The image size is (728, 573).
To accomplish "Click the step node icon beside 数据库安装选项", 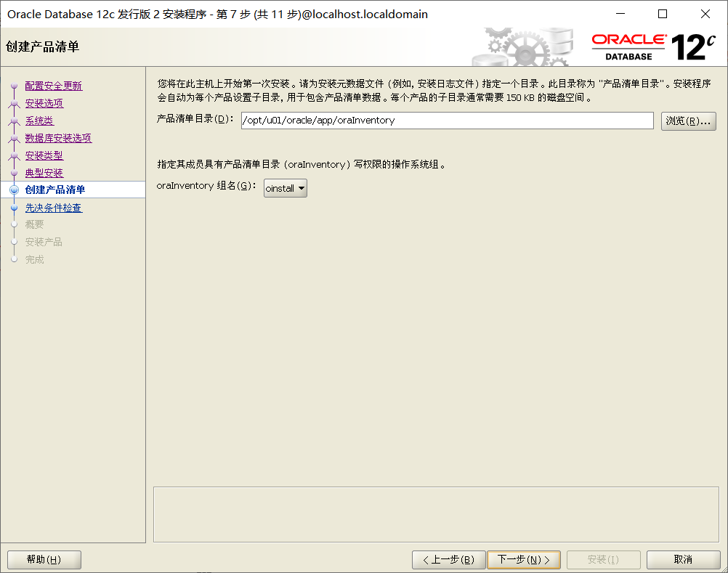I will (15, 138).
